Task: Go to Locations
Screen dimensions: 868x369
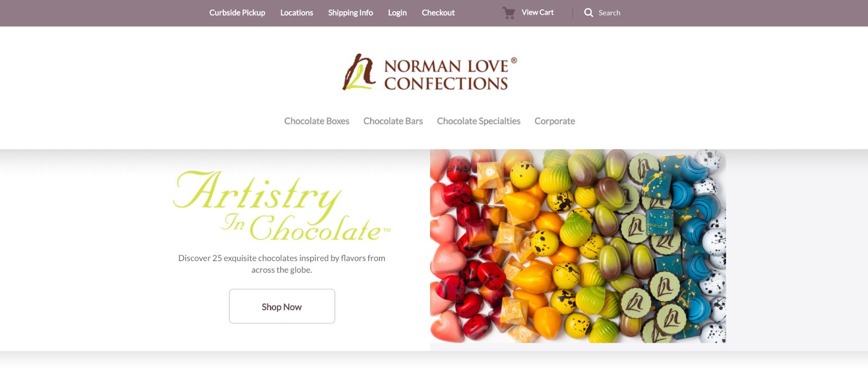Action: (x=297, y=12)
